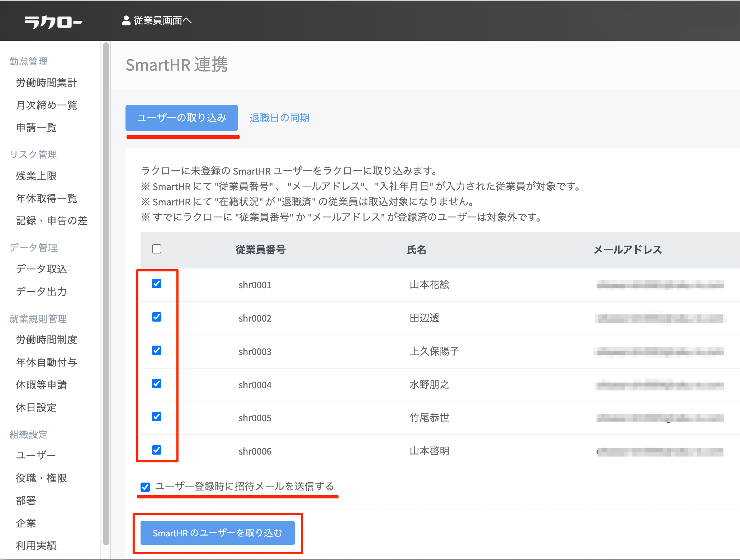Image resolution: width=740 pixels, height=560 pixels.
Task: Select the ユーザーの取り込み tab
Action: click(x=182, y=118)
